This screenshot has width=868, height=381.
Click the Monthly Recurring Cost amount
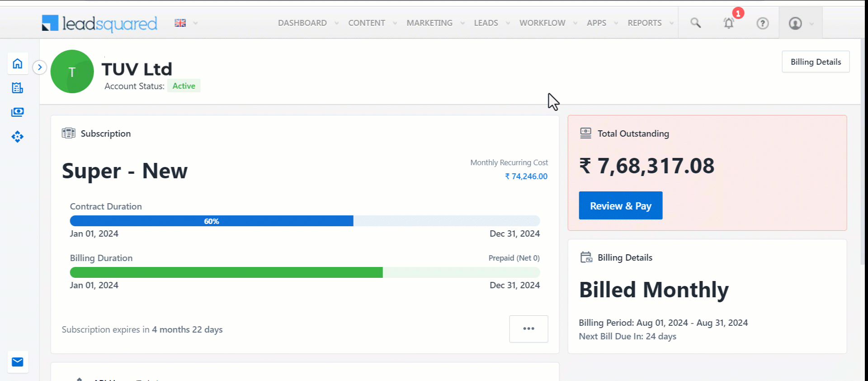click(526, 176)
